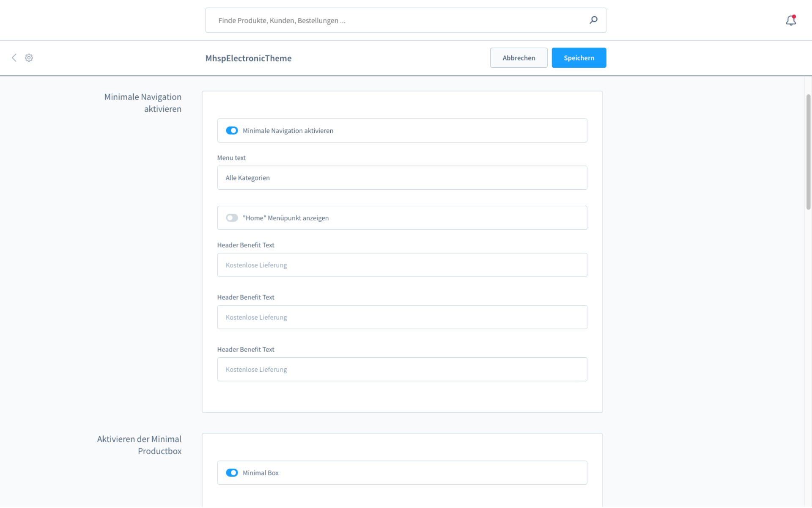Click the MhspElectronicTheme title

tap(248, 58)
